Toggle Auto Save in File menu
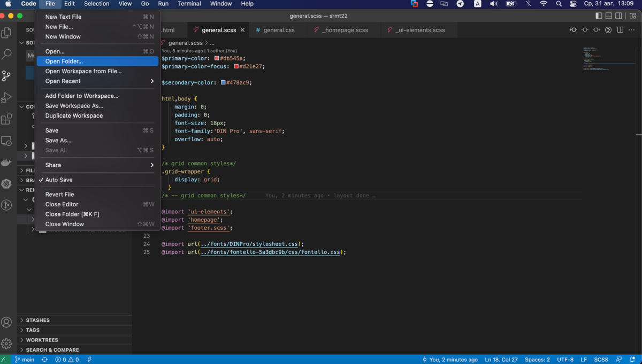The height and width of the screenshot is (364, 642). coord(59,180)
